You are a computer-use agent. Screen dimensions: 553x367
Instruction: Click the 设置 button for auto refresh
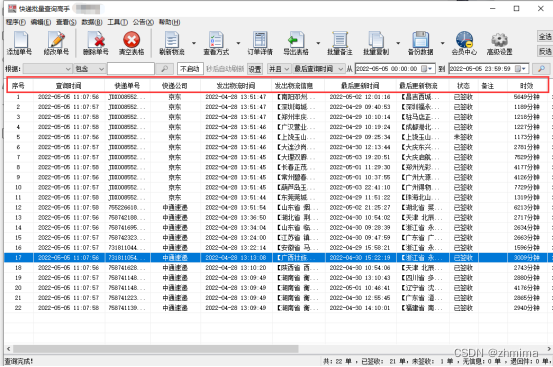[x=255, y=69]
